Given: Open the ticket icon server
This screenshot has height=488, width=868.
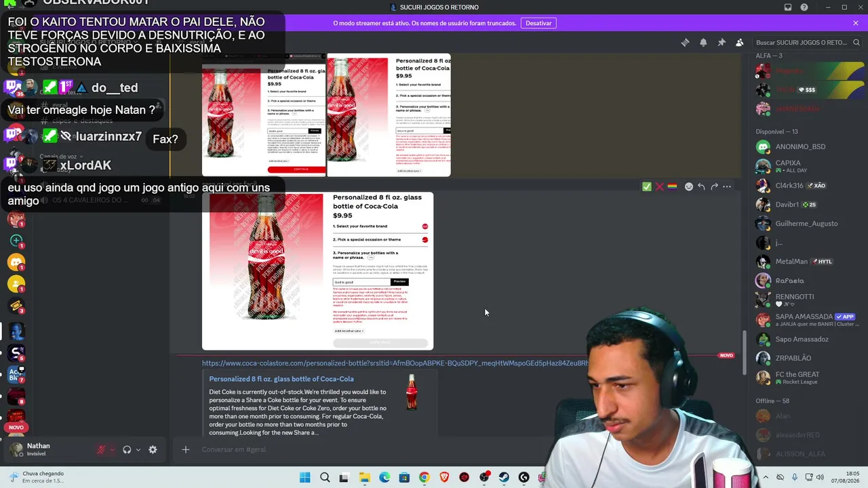Looking at the screenshot, I should [x=16, y=306].
